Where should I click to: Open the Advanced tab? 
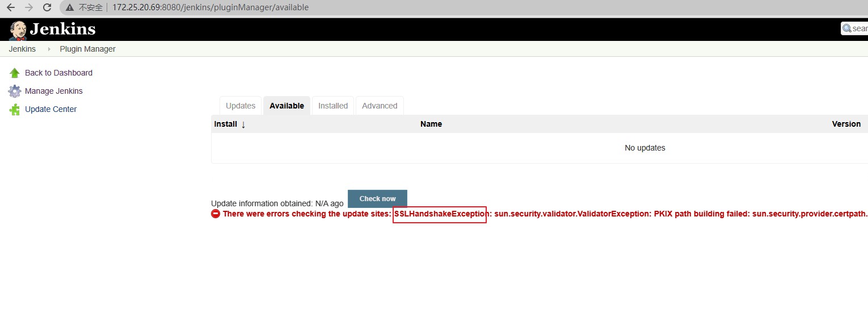point(380,106)
